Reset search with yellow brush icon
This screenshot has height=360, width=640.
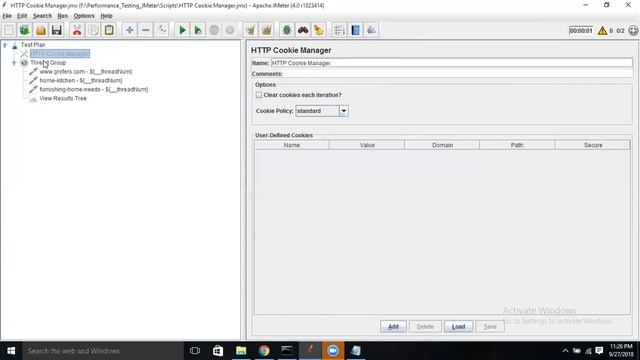coord(319,30)
